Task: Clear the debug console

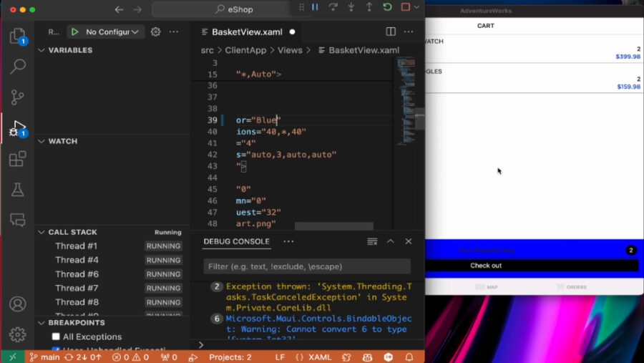Action: tap(372, 241)
